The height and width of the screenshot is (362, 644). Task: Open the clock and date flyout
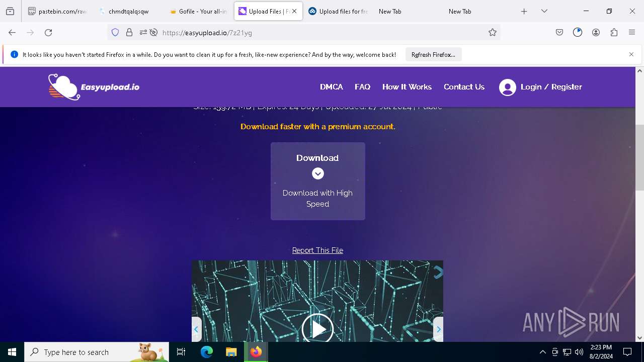point(601,352)
